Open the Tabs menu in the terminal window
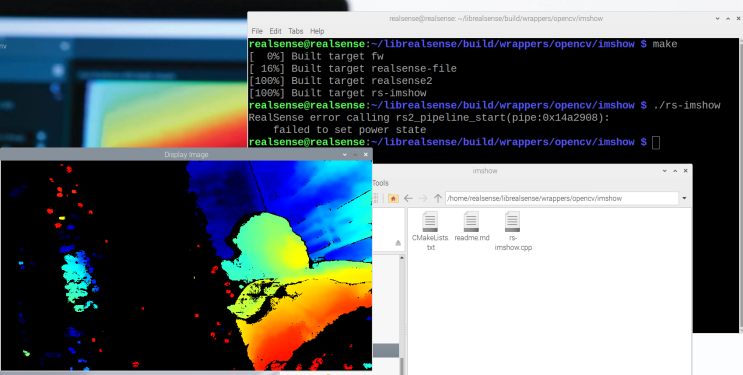The image size is (743, 375). tap(296, 31)
